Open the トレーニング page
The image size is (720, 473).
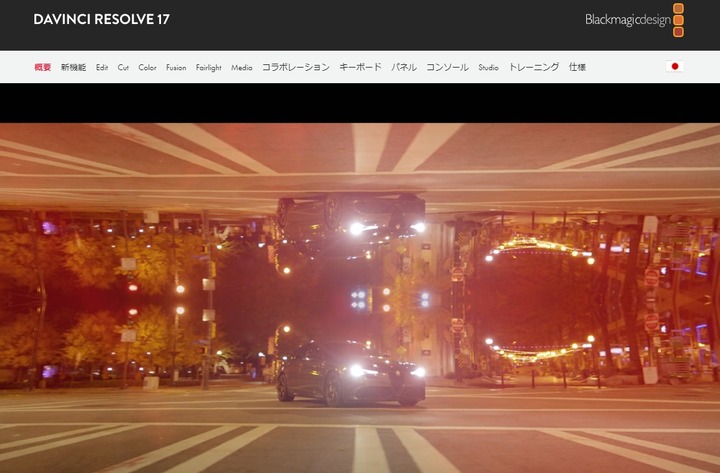(534, 67)
